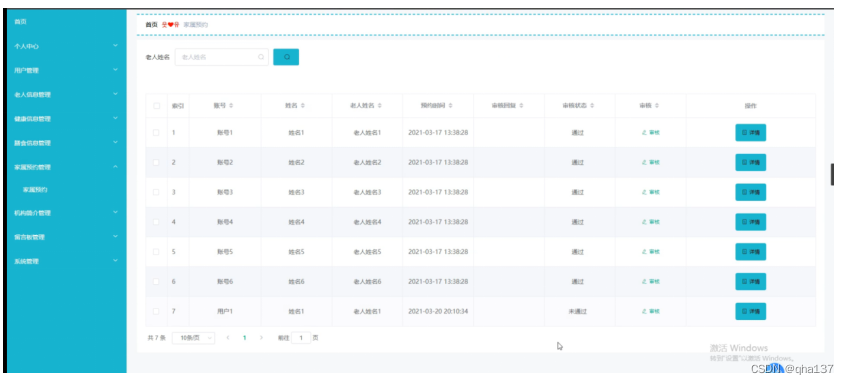Click the 审核 edit link in row 账号2
This screenshot has width=849, height=384.
[x=651, y=162]
